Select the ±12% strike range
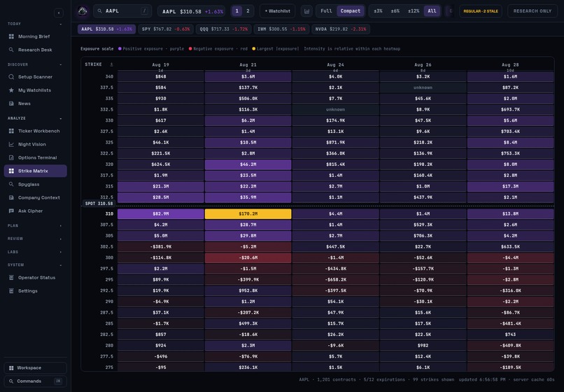The height and width of the screenshot is (392, 564). [x=414, y=11]
